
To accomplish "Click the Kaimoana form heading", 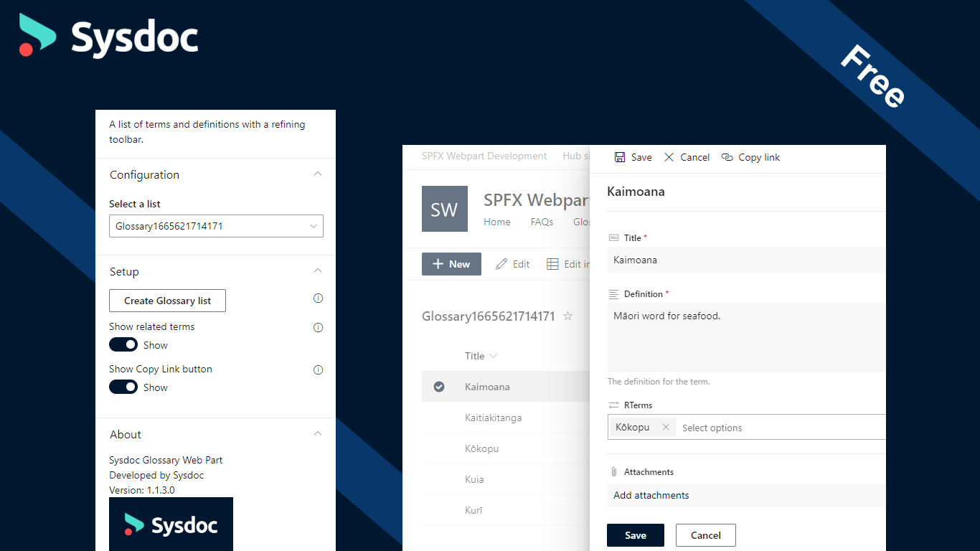I will click(x=636, y=192).
